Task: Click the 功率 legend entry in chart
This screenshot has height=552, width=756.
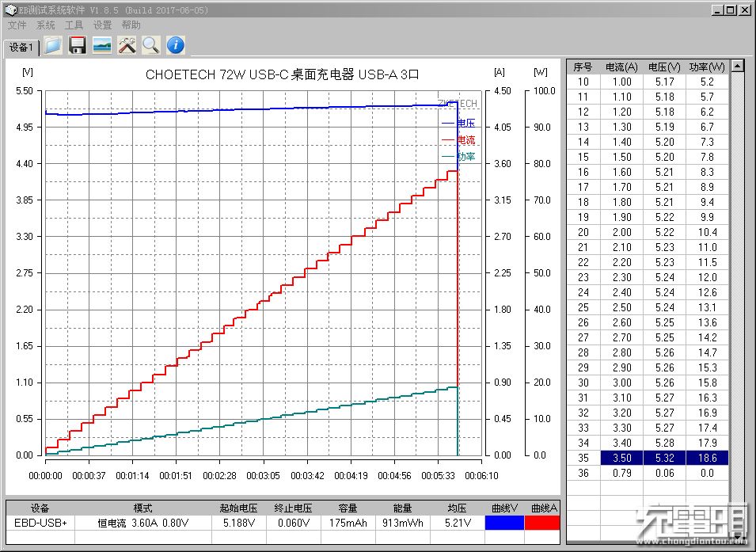Action: [x=458, y=156]
